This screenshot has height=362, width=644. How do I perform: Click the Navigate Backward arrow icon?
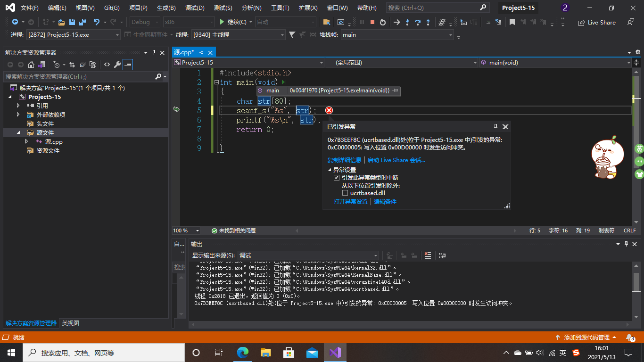pos(15,22)
